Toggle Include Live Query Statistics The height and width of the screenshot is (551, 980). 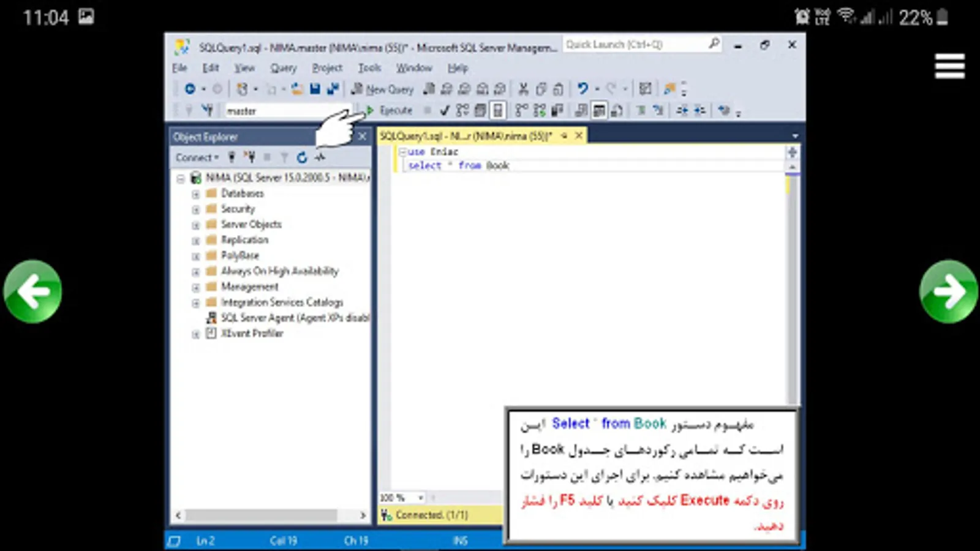pyautogui.click(x=539, y=110)
